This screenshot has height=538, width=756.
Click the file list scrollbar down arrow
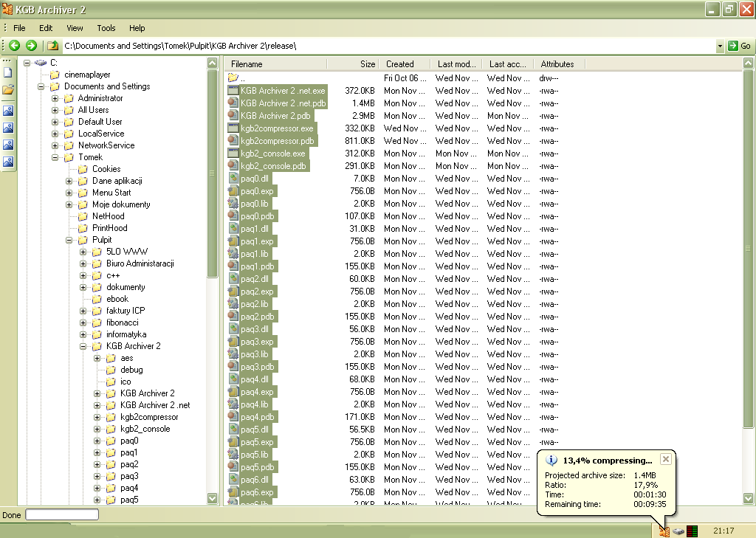pyautogui.click(x=749, y=498)
